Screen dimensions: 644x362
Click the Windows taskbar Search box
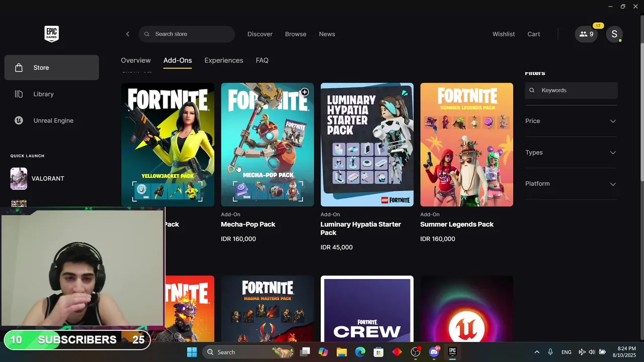[x=250, y=352]
